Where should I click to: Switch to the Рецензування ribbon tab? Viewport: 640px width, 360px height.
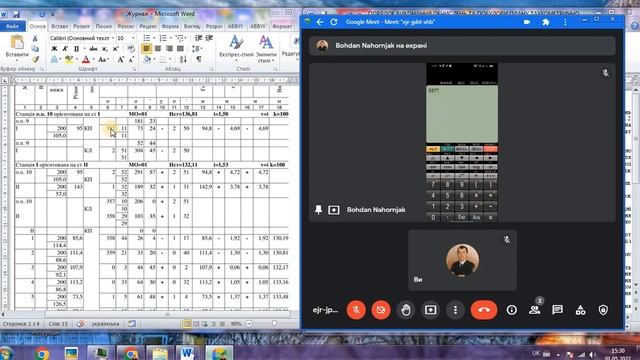coord(148,26)
